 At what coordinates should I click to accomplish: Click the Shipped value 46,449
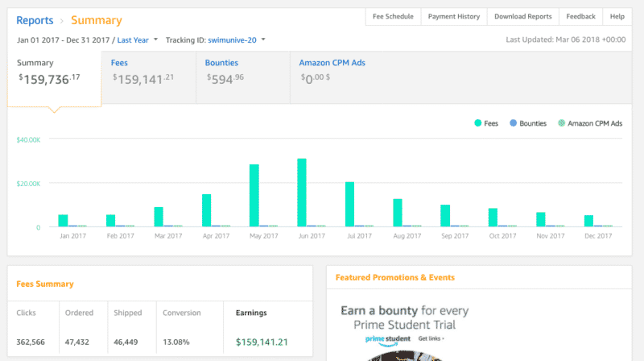click(126, 342)
